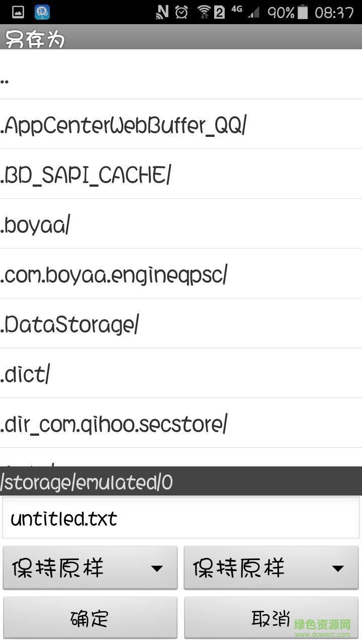
Task: Open the .boyaa folder
Action: [x=181, y=224]
